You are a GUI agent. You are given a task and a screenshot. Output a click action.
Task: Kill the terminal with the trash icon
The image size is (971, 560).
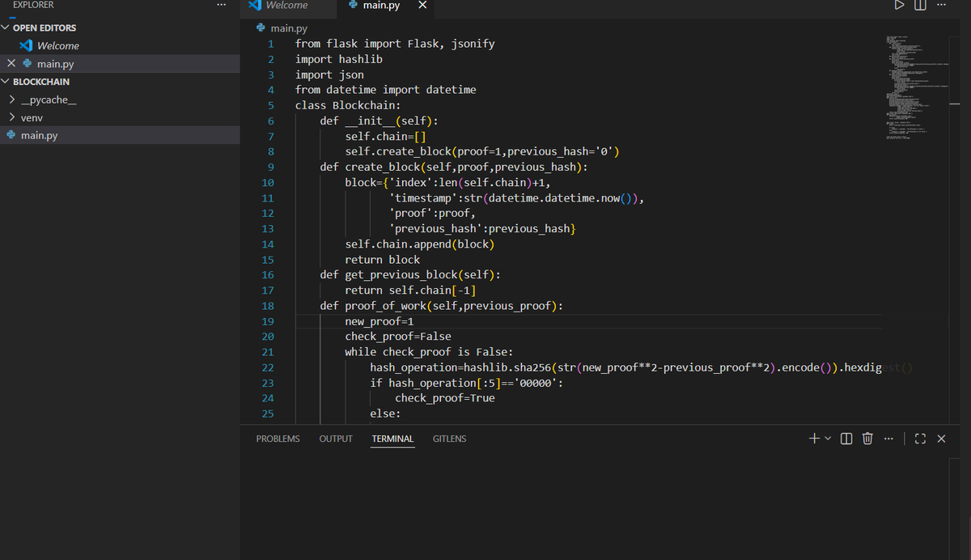(x=867, y=439)
